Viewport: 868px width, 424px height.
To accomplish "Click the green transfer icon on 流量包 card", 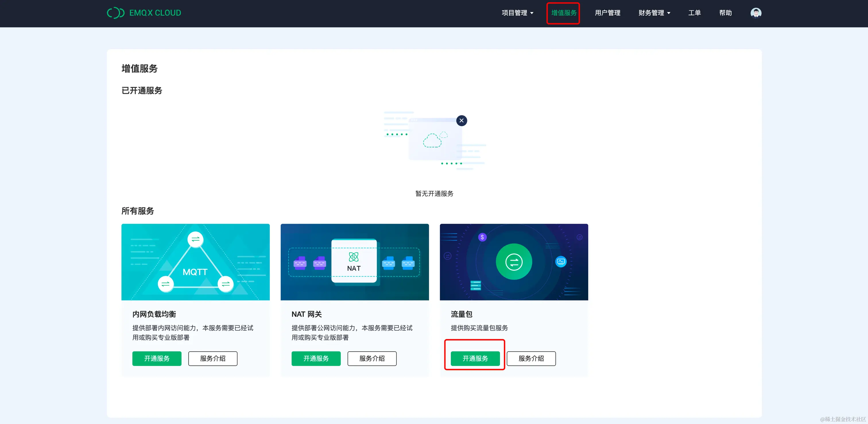I will [x=514, y=262].
